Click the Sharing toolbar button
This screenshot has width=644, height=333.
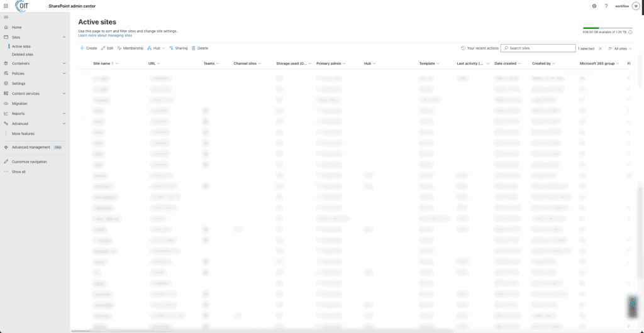(x=178, y=48)
